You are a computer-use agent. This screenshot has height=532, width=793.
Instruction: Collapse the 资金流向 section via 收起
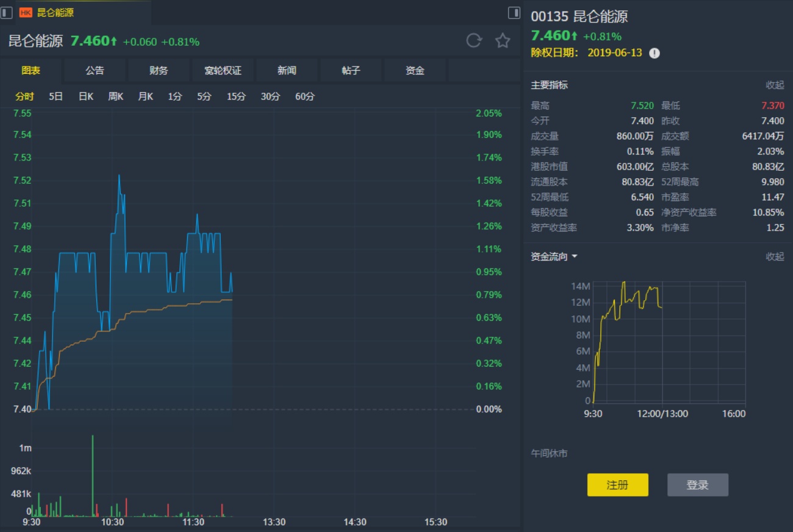pyautogui.click(x=775, y=257)
